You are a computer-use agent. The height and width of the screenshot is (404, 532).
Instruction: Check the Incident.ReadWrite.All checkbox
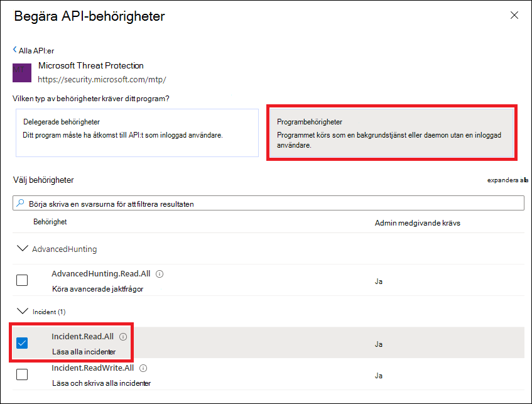click(x=22, y=374)
